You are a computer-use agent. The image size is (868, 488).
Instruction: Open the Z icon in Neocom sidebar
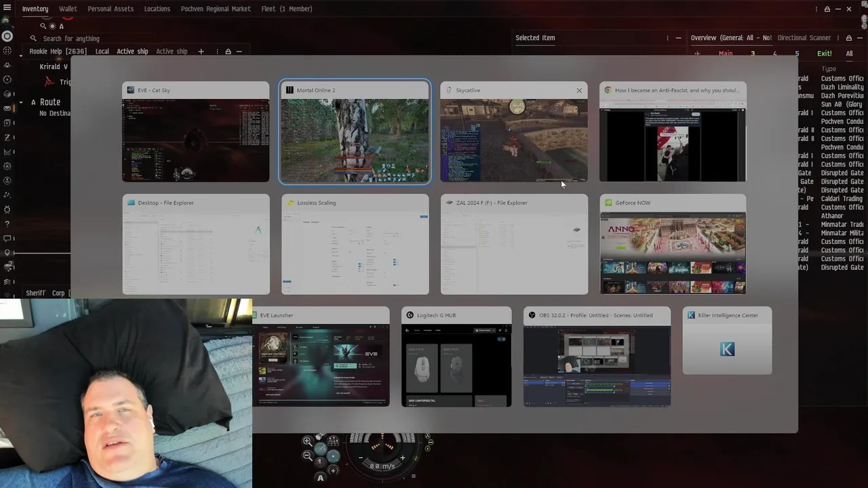coord(7,137)
